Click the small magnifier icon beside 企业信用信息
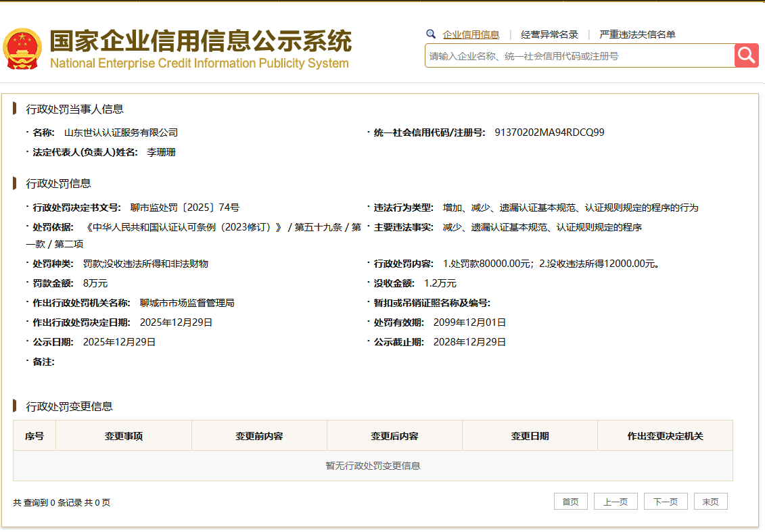 (x=431, y=34)
